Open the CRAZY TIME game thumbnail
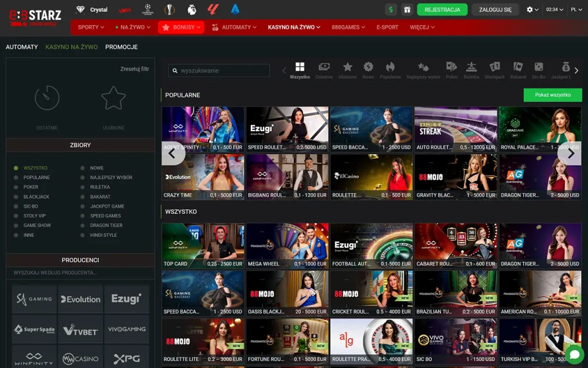Image resolution: width=588 pixels, height=368 pixels. [x=203, y=177]
